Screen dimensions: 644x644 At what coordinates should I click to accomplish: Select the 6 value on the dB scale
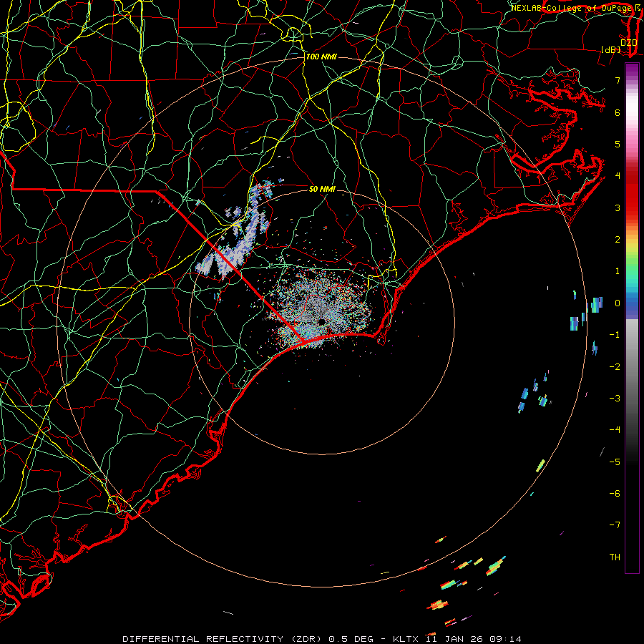618,112
